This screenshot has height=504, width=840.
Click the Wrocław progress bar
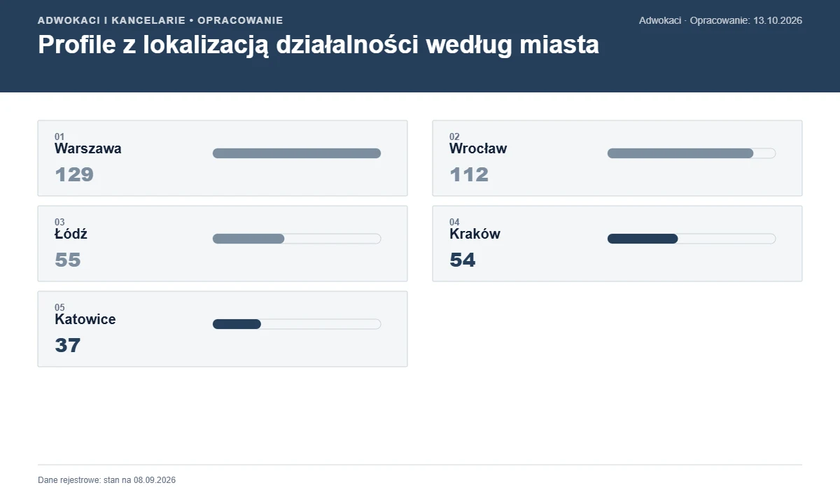point(692,153)
